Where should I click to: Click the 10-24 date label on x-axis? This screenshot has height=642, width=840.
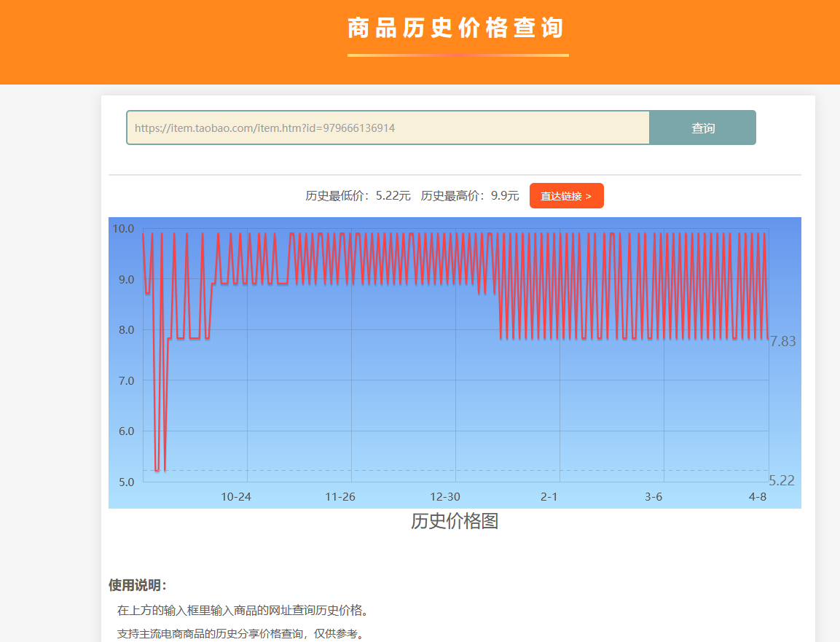236,497
